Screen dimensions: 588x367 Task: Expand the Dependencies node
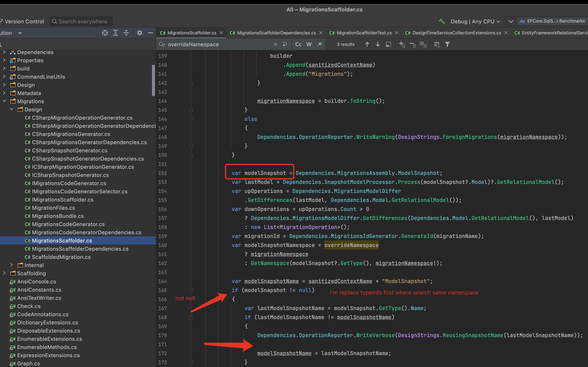click(4, 52)
